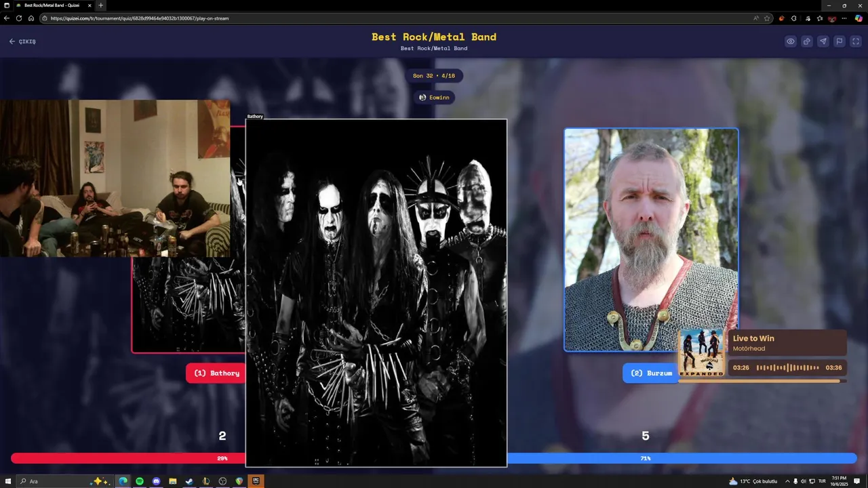Close the Best Rock/Metal Band tab
The height and width of the screenshot is (488, 868).
click(x=90, y=5)
